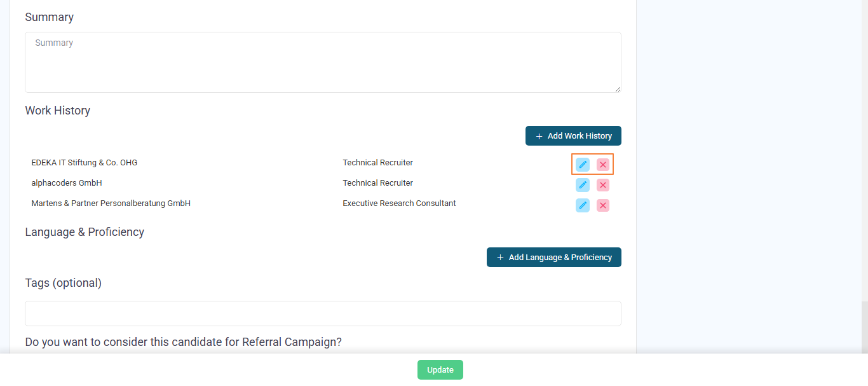Edit the EDEKA IT Stiftung work history entry

[583, 165]
